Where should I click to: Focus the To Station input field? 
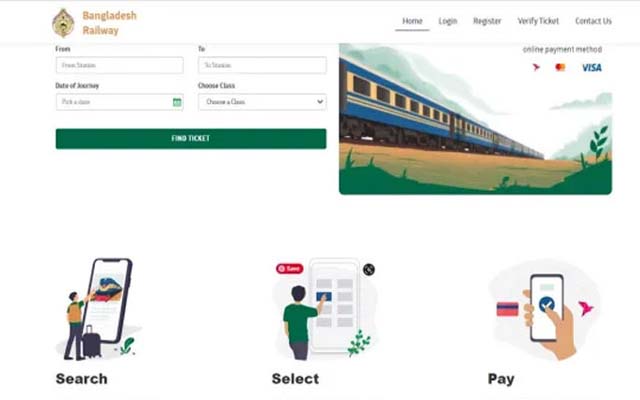click(x=262, y=65)
